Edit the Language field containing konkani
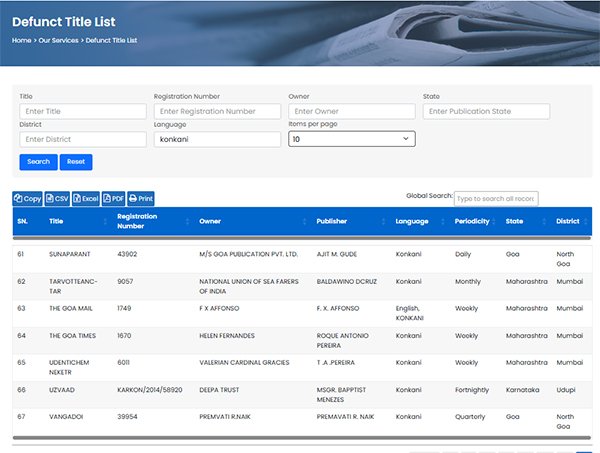 [x=217, y=140]
